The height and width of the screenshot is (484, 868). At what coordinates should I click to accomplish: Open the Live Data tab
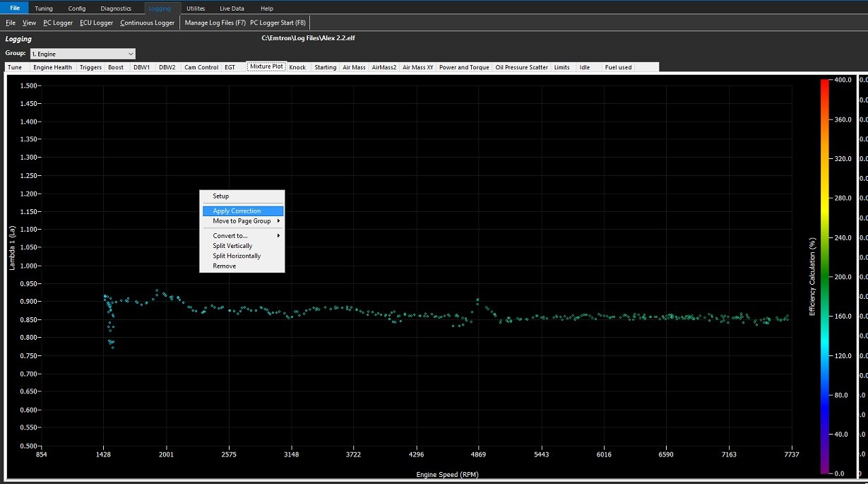(x=232, y=8)
